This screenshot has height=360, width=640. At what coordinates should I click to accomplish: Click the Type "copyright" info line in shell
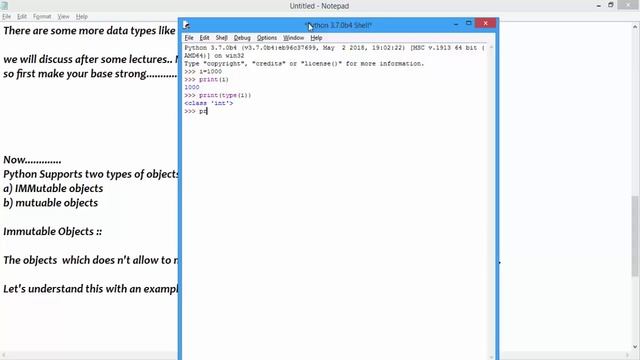point(304,64)
